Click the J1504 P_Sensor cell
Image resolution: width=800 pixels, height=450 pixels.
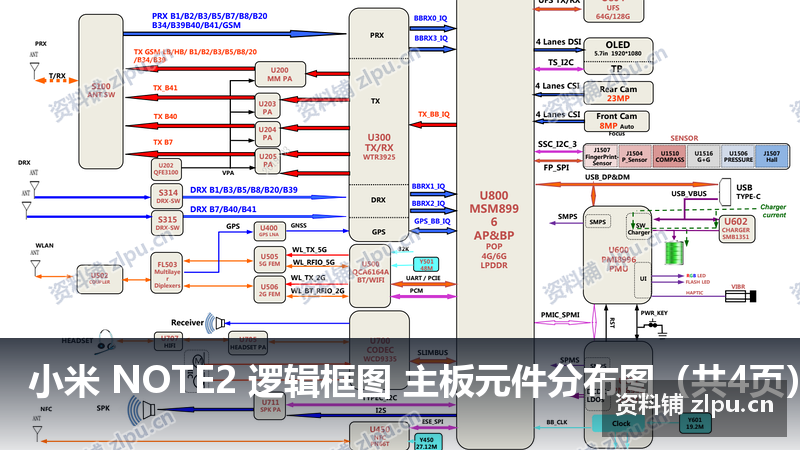click(x=635, y=157)
